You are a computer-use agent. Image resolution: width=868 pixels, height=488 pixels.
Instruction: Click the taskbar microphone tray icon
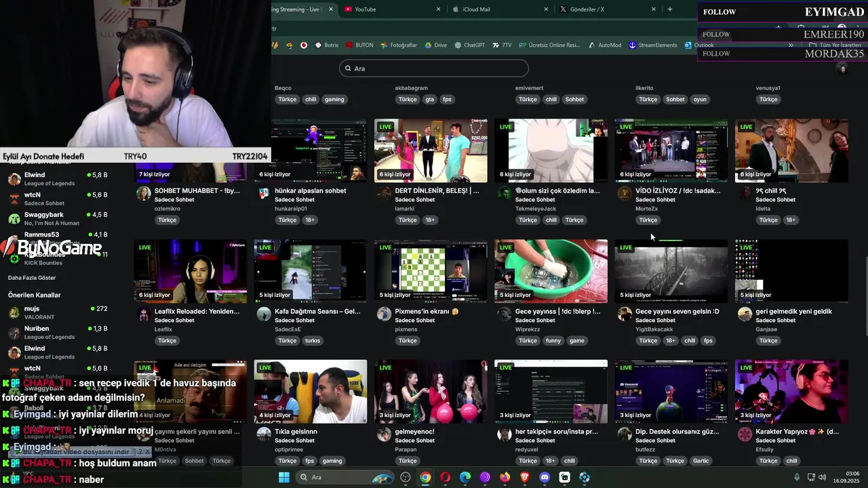797,477
